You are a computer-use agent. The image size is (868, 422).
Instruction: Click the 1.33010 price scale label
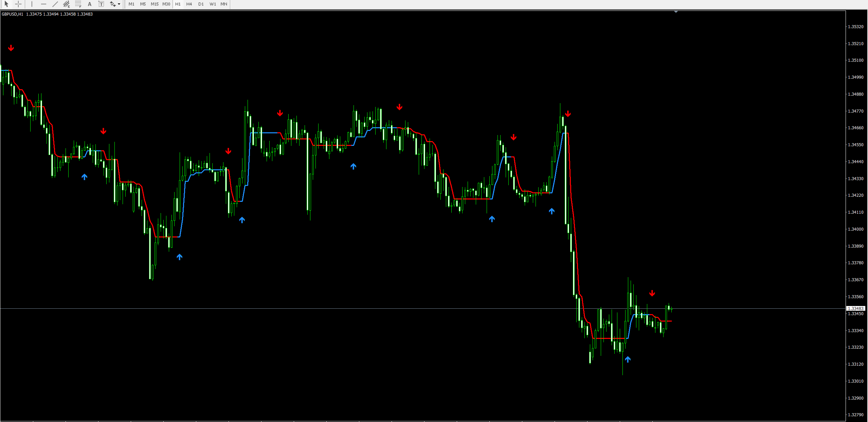(x=855, y=381)
